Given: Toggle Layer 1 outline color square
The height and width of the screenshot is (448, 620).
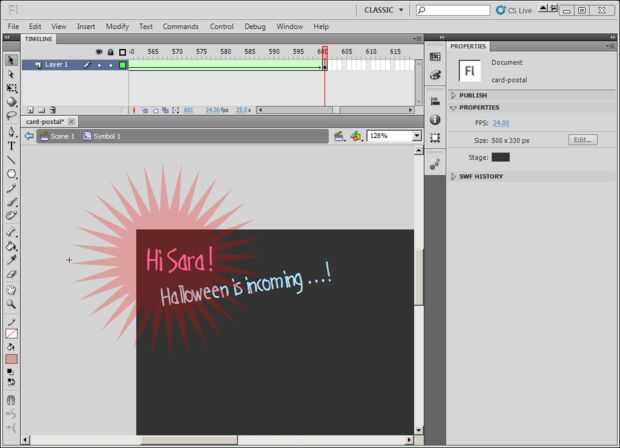Looking at the screenshot, I should [123, 65].
